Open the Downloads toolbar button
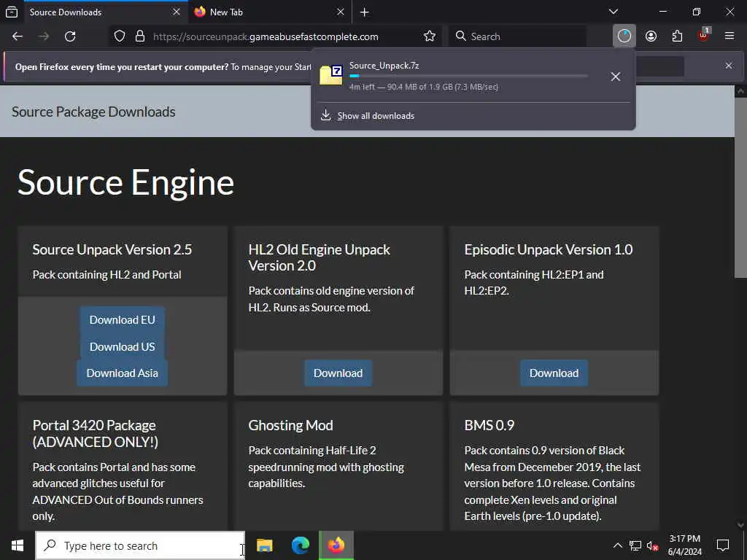 point(624,36)
